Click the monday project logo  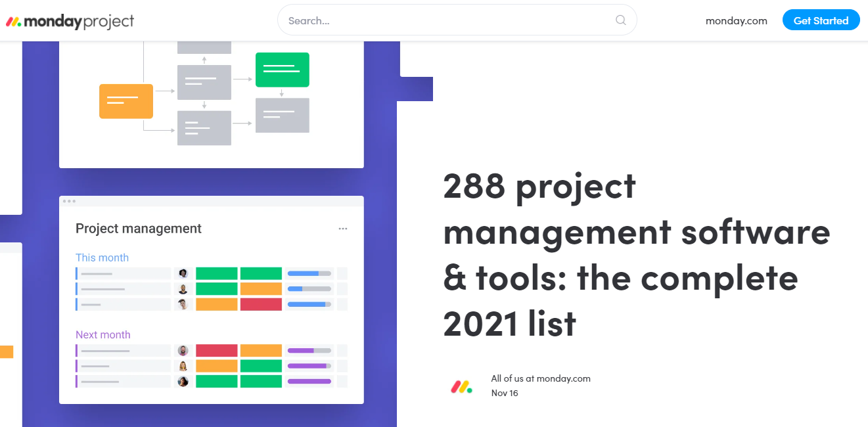70,21
